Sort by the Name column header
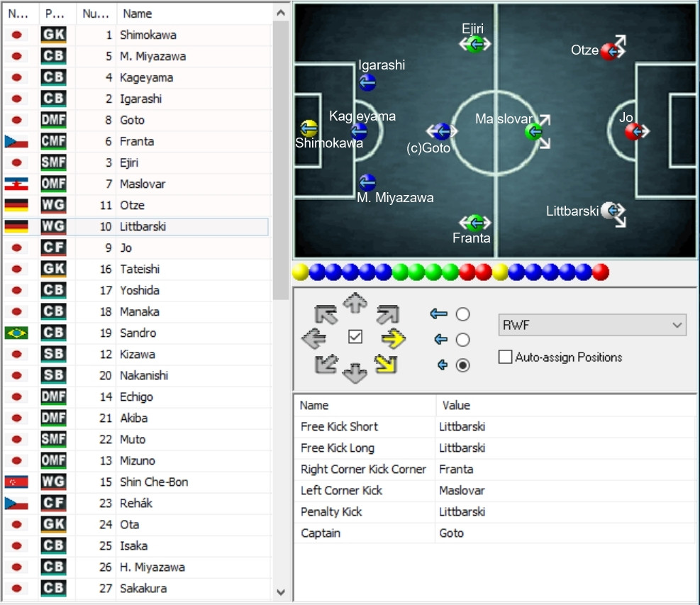 (194, 14)
